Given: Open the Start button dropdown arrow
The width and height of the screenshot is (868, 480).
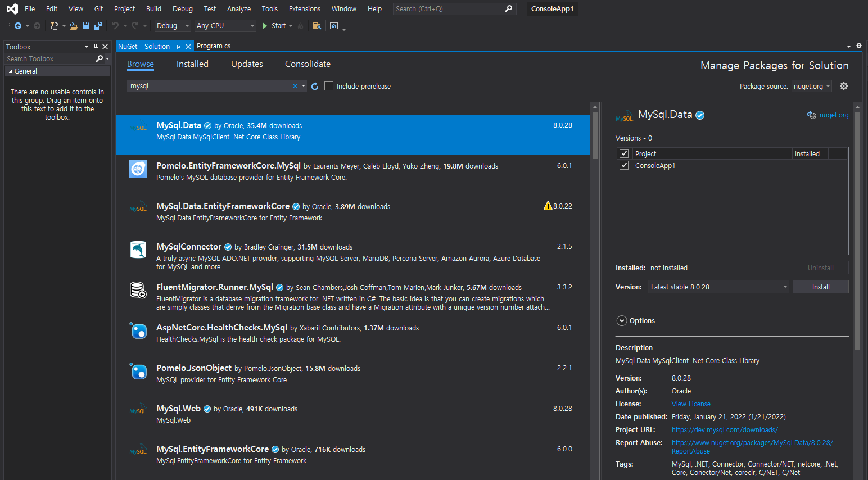Looking at the screenshot, I should (x=291, y=26).
